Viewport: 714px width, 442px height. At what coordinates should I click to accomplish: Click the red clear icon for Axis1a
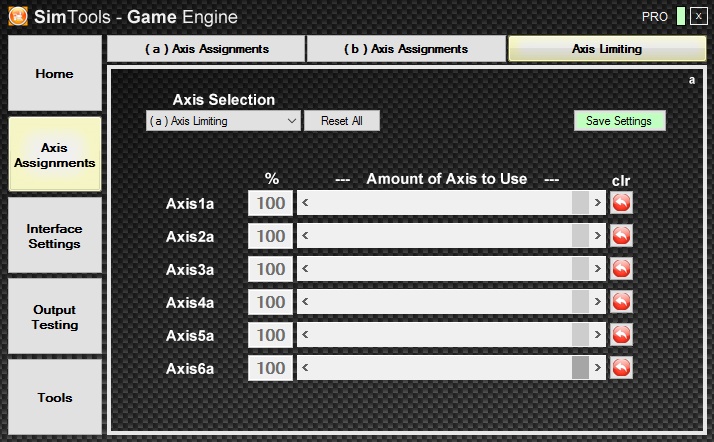click(621, 204)
